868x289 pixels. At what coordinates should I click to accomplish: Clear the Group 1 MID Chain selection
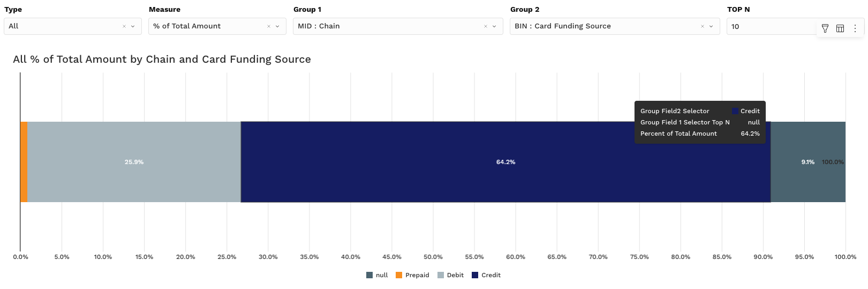point(486,26)
